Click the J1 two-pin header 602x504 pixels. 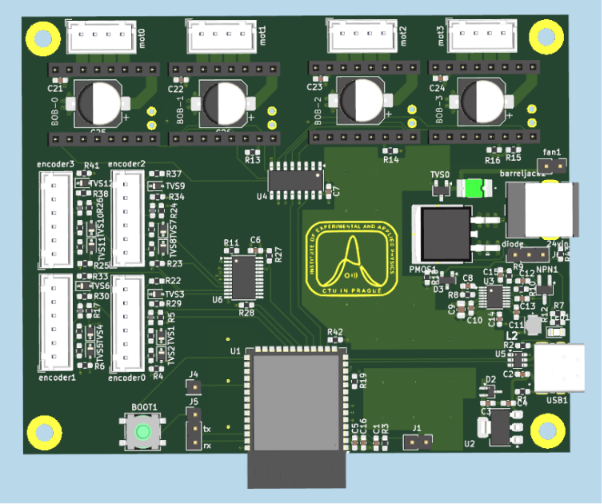coord(418,443)
